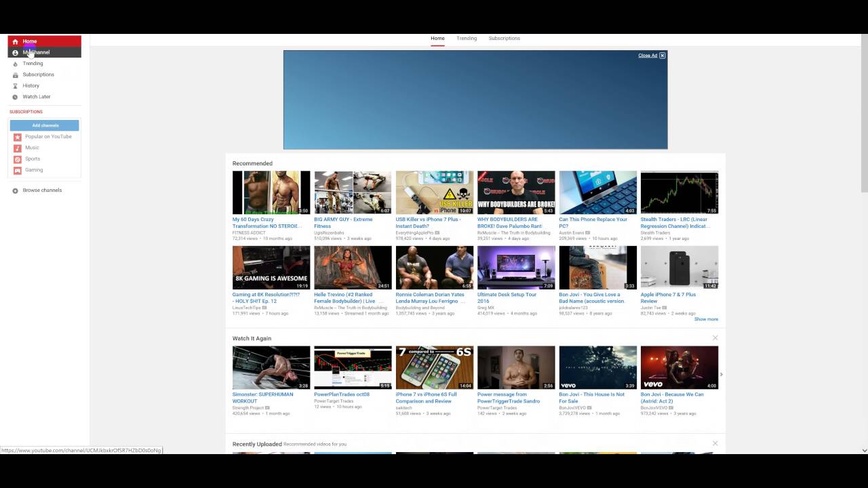Expand Recommended with Show more

[x=706, y=319]
